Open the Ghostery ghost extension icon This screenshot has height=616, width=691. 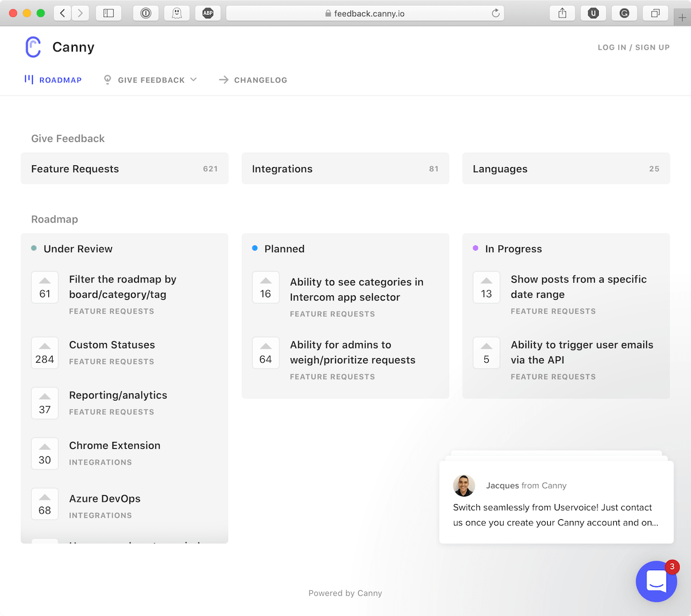pos(177,13)
